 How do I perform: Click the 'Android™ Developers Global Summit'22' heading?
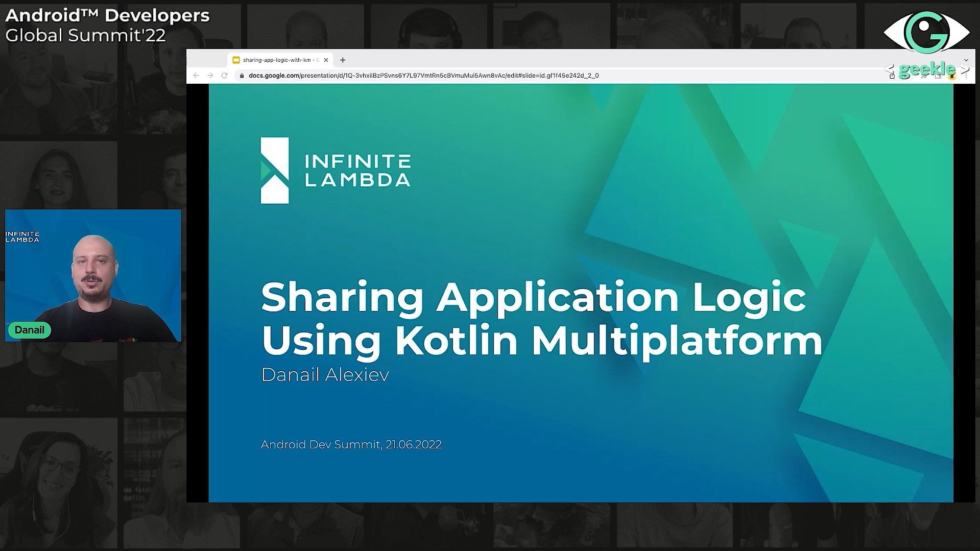(107, 25)
